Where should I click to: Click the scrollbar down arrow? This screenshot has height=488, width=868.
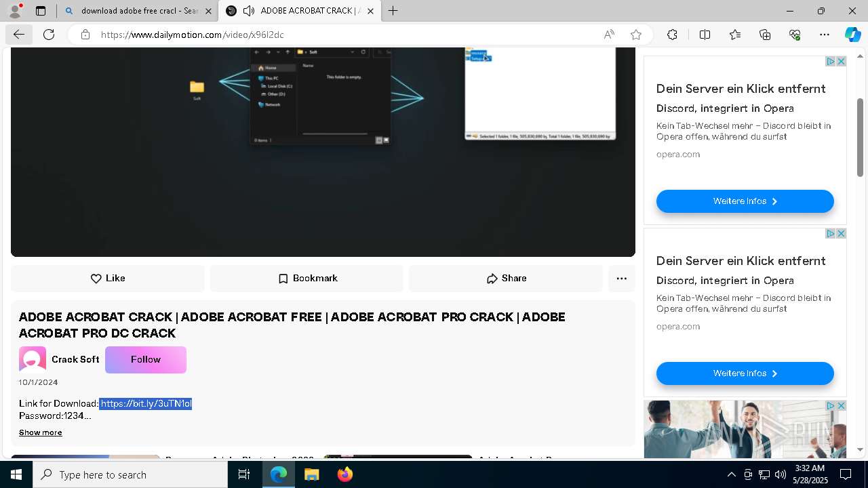860,450
